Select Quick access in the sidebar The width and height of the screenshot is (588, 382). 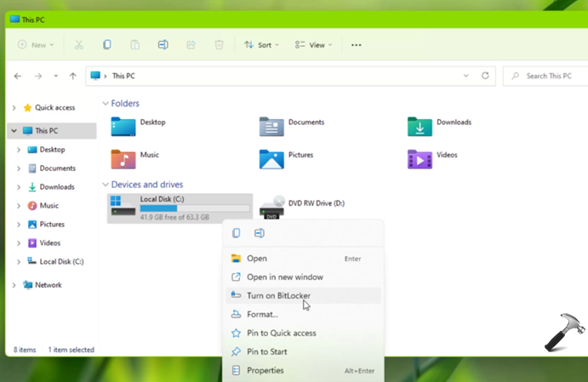pyautogui.click(x=54, y=107)
